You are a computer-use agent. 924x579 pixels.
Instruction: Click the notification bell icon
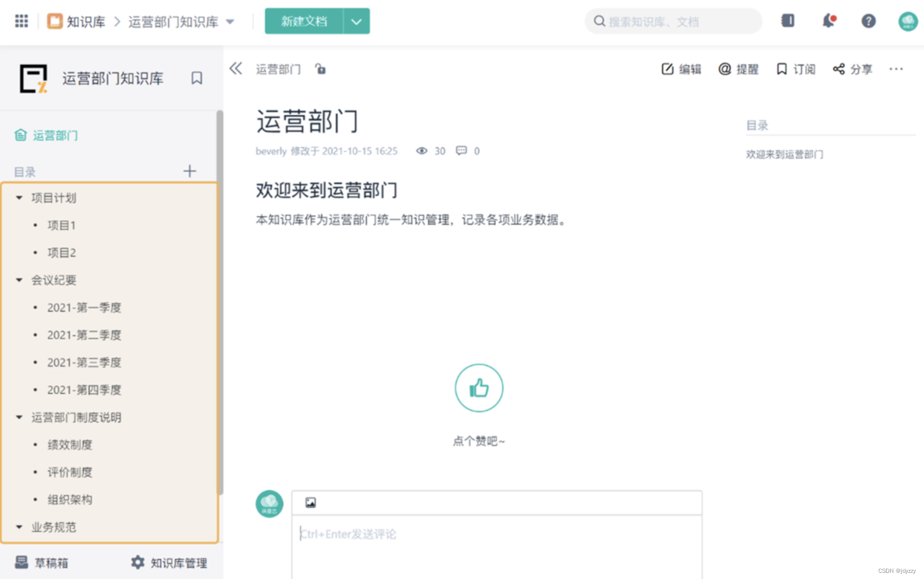pos(828,21)
